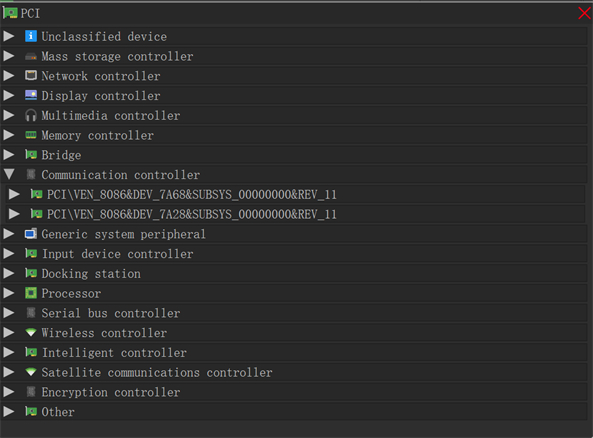Expand the Serial bus controller node

click(9, 313)
